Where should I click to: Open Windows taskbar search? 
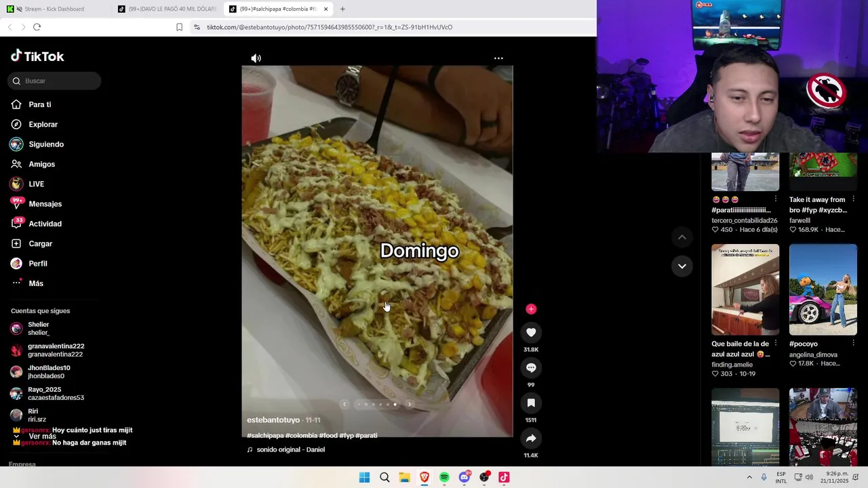(384, 478)
